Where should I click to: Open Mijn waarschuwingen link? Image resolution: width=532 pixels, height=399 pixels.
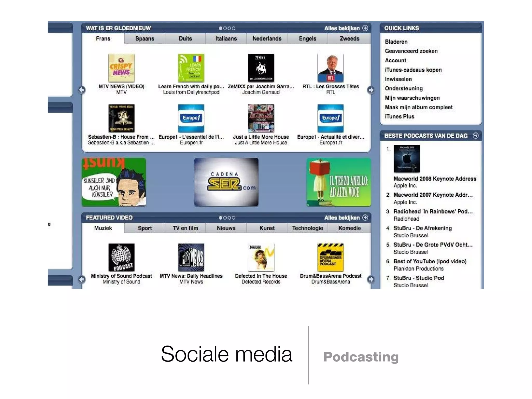(412, 98)
